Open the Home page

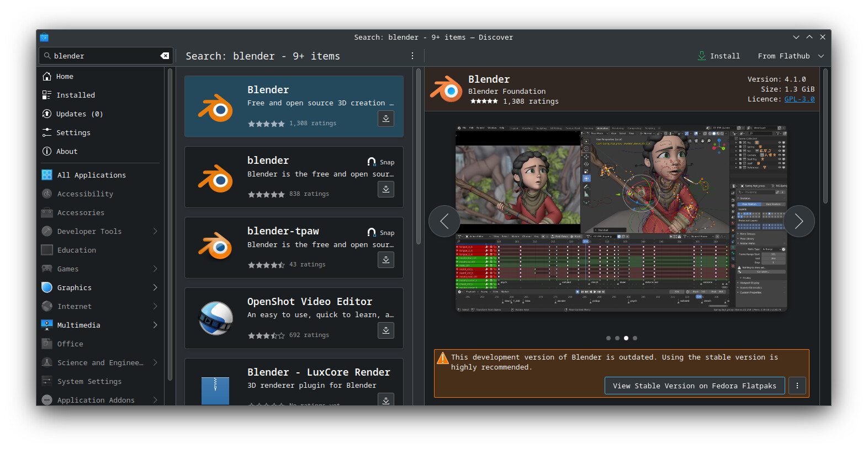tap(102, 77)
